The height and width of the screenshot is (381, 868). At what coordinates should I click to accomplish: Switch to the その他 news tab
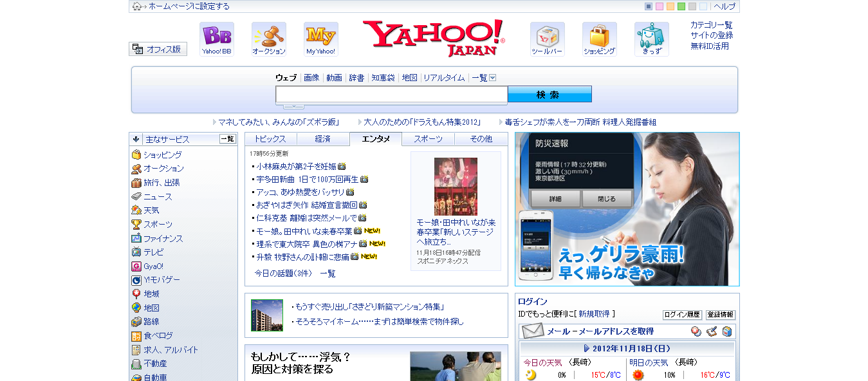(x=481, y=139)
